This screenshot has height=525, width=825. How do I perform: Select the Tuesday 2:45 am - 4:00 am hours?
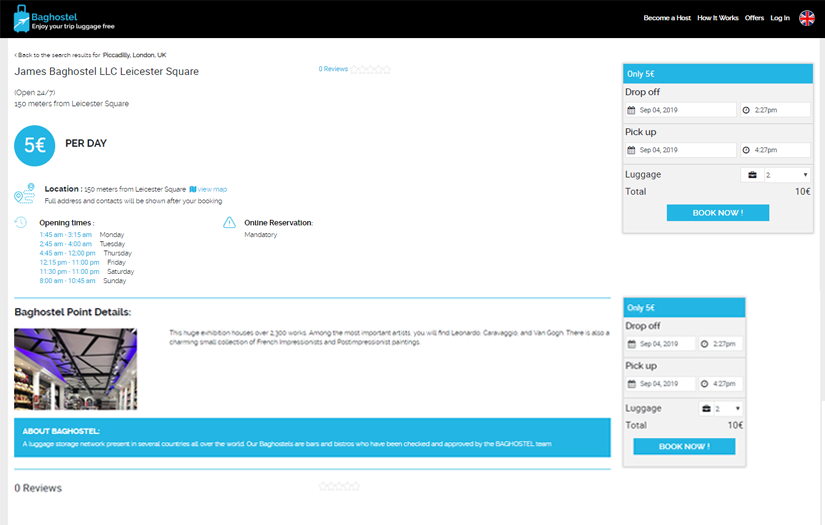[x=82, y=244]
